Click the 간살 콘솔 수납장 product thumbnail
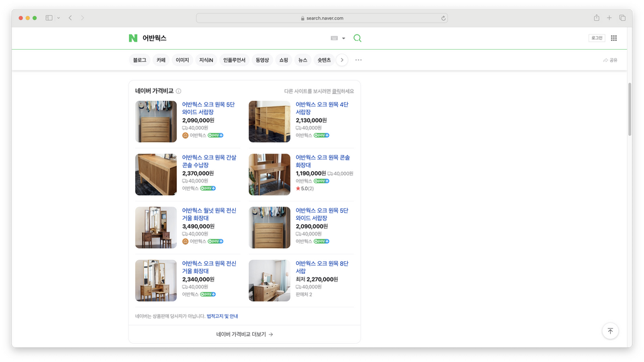This screenshot has height=362, width=644. click(x=156, y=174)
